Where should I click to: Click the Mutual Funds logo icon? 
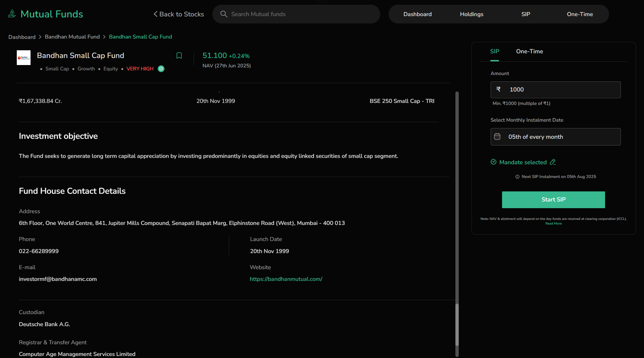coord(12,14)
